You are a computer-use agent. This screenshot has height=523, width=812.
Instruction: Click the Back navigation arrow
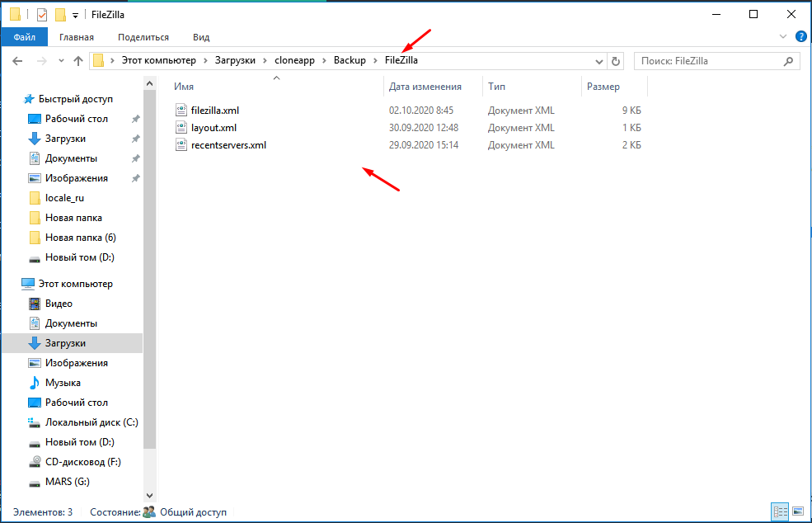tap(17, 61)
